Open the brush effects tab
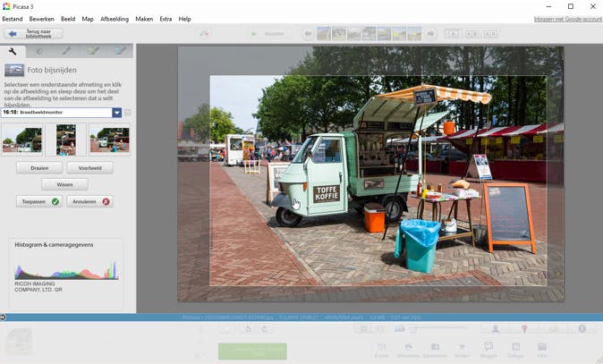 point(66,52)
